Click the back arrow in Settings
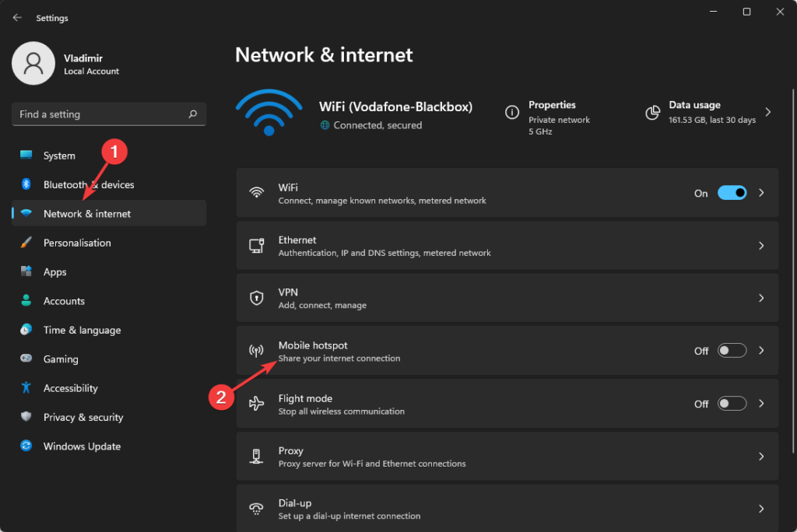 click(x=16, y=17)
